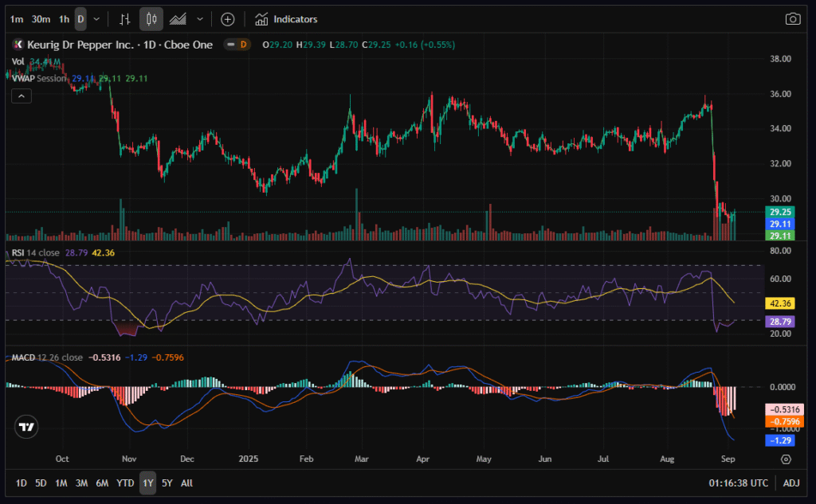The width and height of the screenshot is (816, 504).
Task: Click the plus icon to compare symbols
Action: click(228, 19)
